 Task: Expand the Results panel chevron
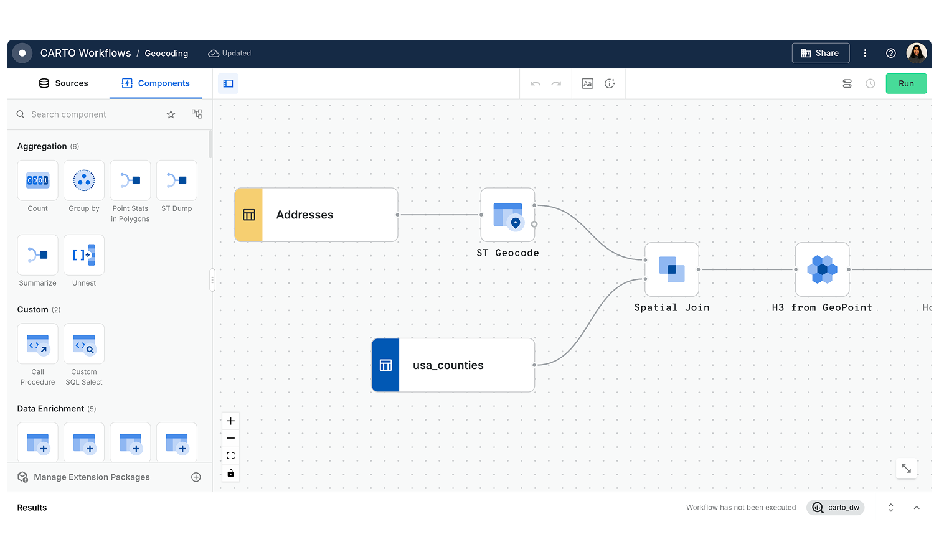click(917, 508)
